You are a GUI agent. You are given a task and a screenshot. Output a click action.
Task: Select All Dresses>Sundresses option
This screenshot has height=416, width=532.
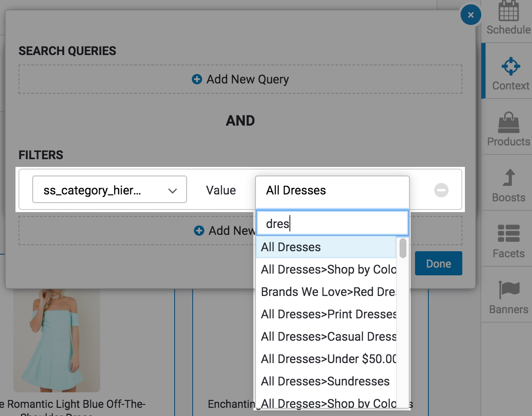point(325,381)
